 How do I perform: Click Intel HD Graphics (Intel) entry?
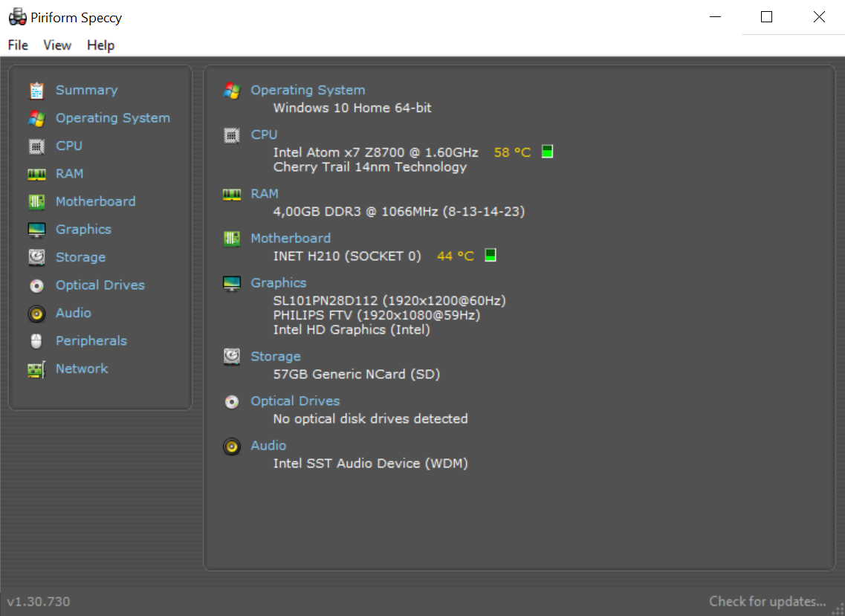[x=352, y=330]
